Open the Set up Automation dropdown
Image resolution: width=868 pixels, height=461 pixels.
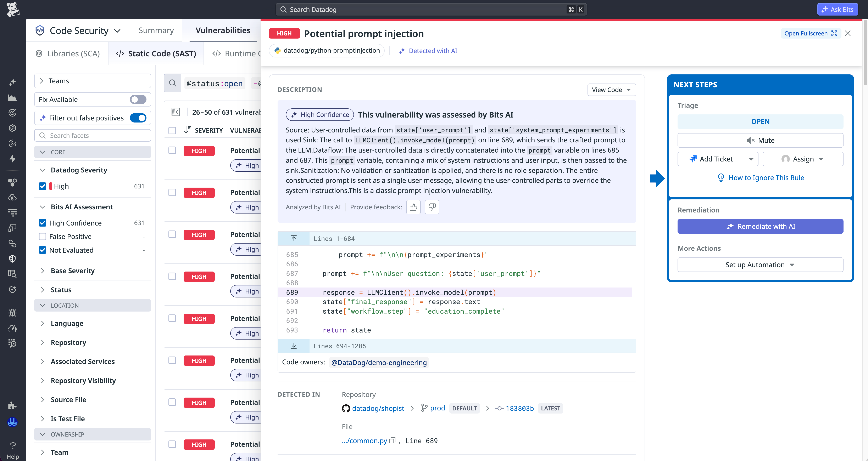click(760, 265)
